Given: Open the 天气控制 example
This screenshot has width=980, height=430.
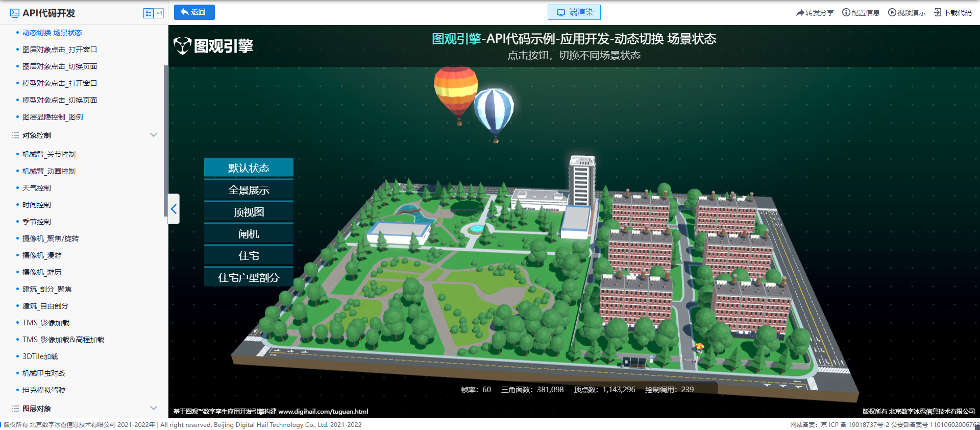Looking at the screenshot, I should [37, 188].
